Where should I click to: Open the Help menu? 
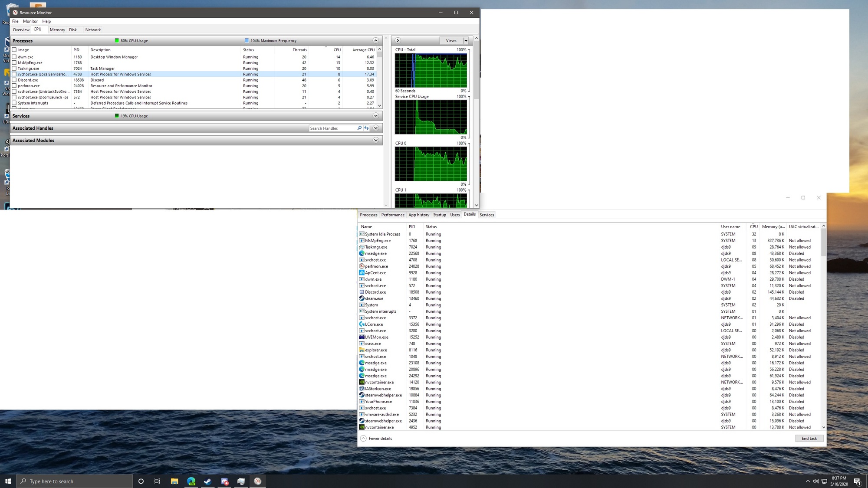tap(46, 21)
